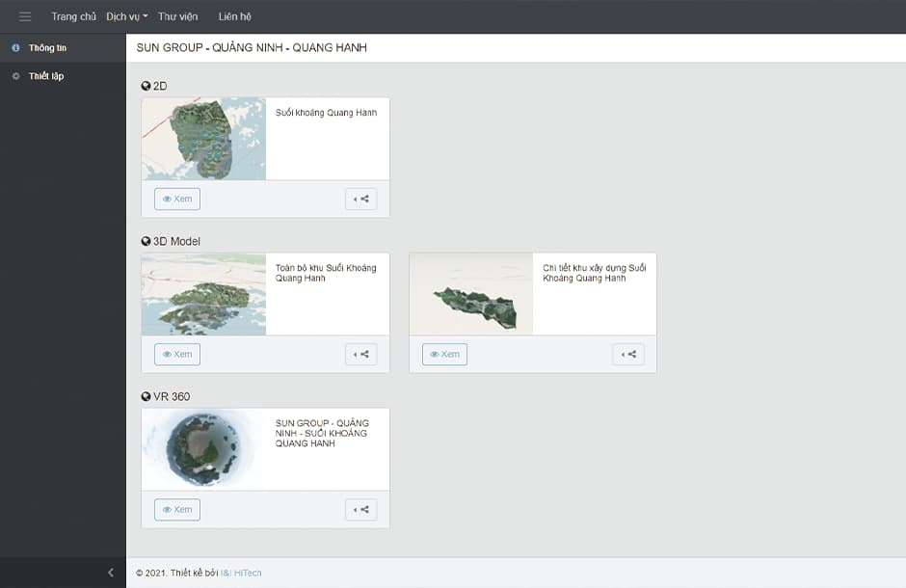Share the Suối khoáng Quang Hanh 2D map
The width and height of the screenshot is (906, 588).
click(361, 199)
